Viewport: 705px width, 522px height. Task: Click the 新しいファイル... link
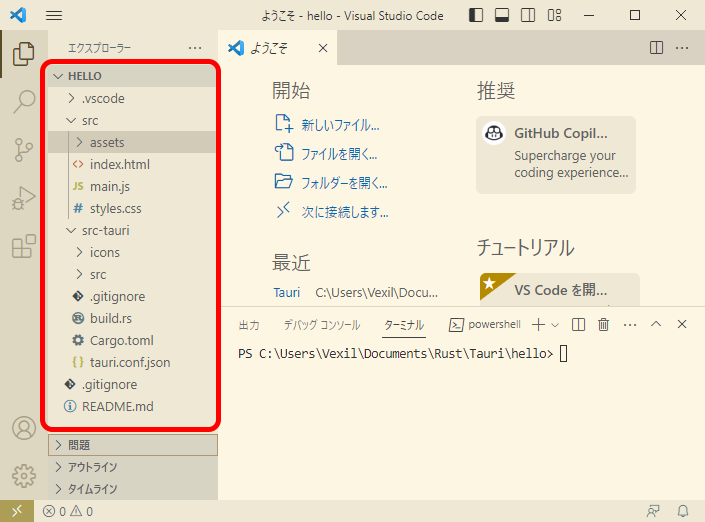click(340, 125)
